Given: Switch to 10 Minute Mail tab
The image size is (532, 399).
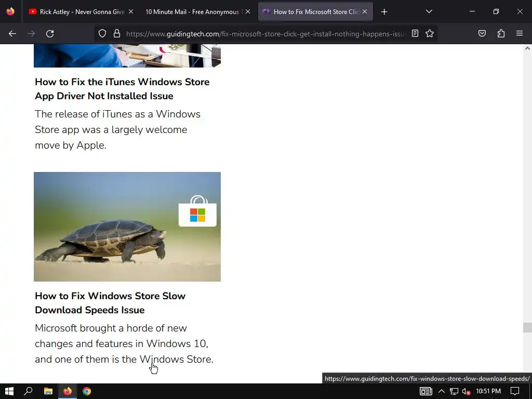Looking at the screenshot, I should click(x=192, y=12).
